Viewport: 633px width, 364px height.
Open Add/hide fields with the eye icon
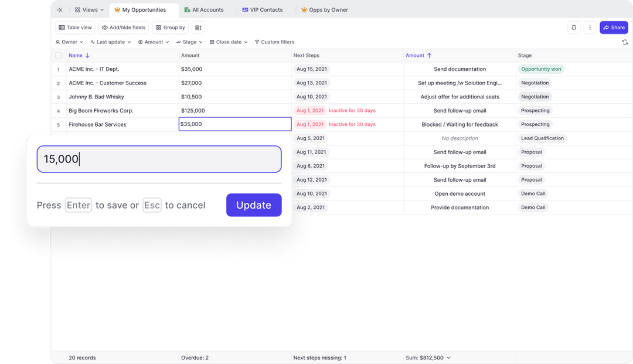tap(123, 27)
